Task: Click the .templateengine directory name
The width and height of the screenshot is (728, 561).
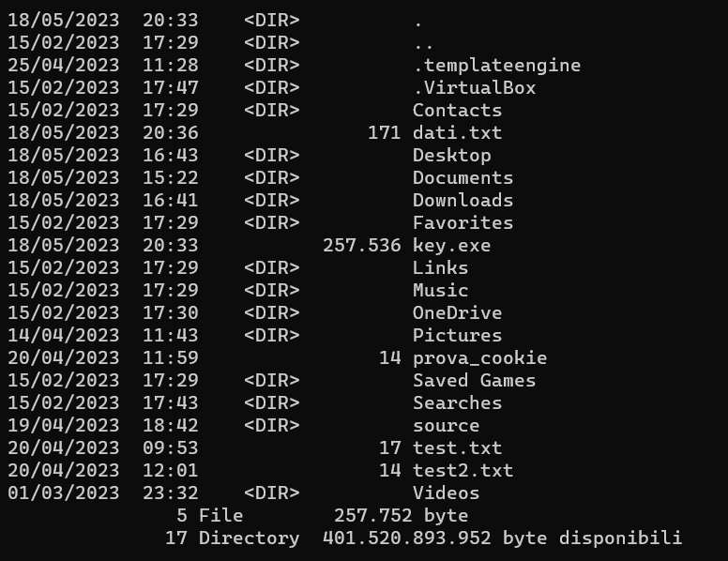Action: click(497, 66)
